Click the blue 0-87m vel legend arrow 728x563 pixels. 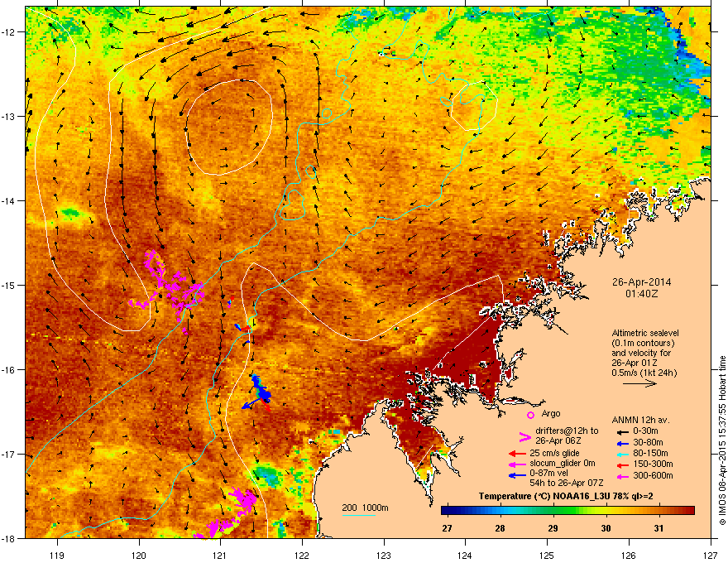(x=517, y=475)
